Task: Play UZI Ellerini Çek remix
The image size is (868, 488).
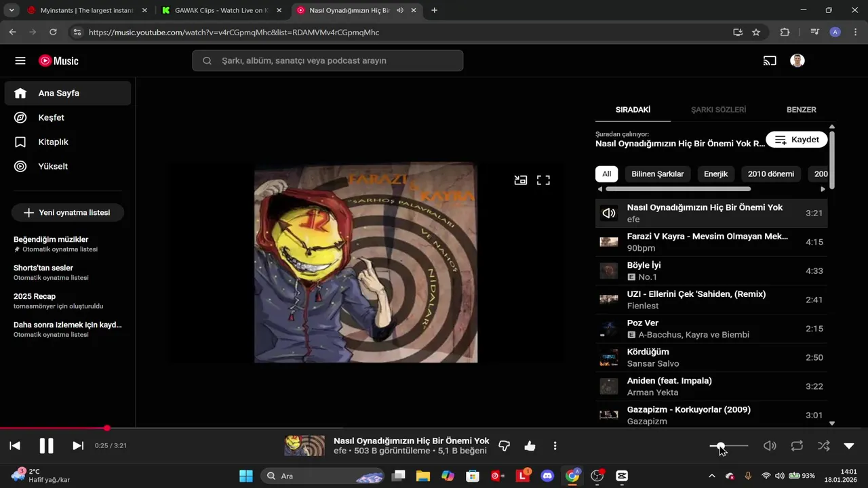Action: [711, 300]
